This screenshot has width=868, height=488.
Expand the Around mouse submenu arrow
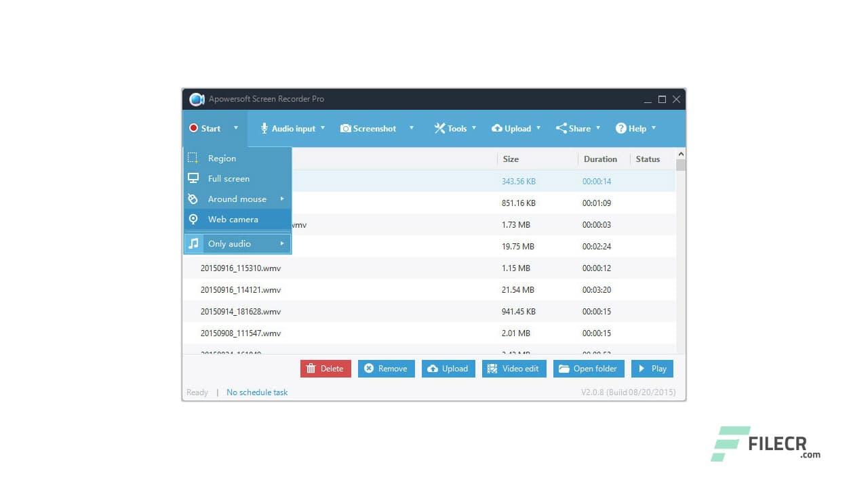282,199
